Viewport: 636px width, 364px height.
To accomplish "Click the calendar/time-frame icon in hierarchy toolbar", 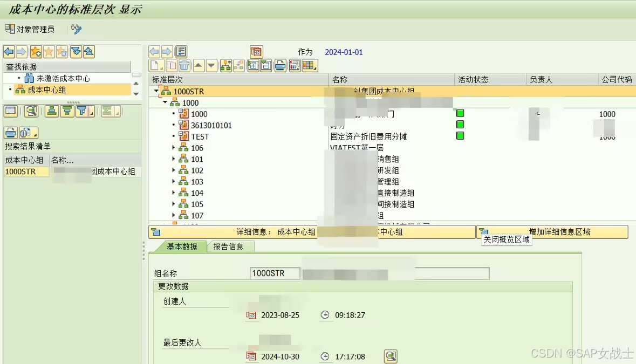I will tap(295, 66).
